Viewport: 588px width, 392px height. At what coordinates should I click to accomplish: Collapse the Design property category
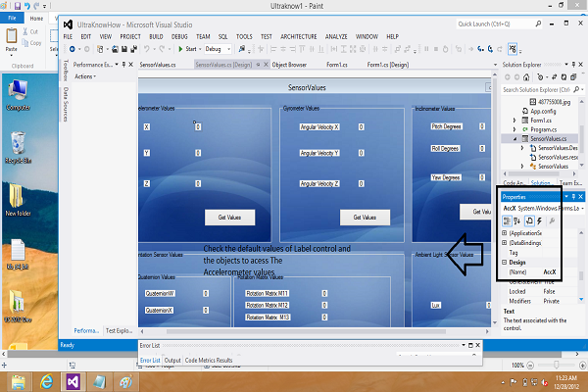coord(505,263)
